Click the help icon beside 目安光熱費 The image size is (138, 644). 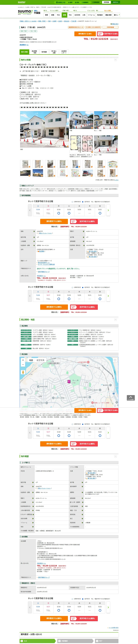33,519
